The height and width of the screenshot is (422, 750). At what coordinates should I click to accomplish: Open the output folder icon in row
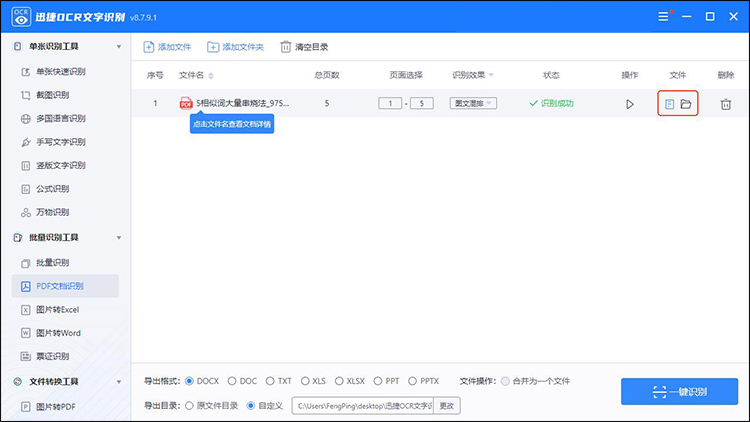(686, 104)
